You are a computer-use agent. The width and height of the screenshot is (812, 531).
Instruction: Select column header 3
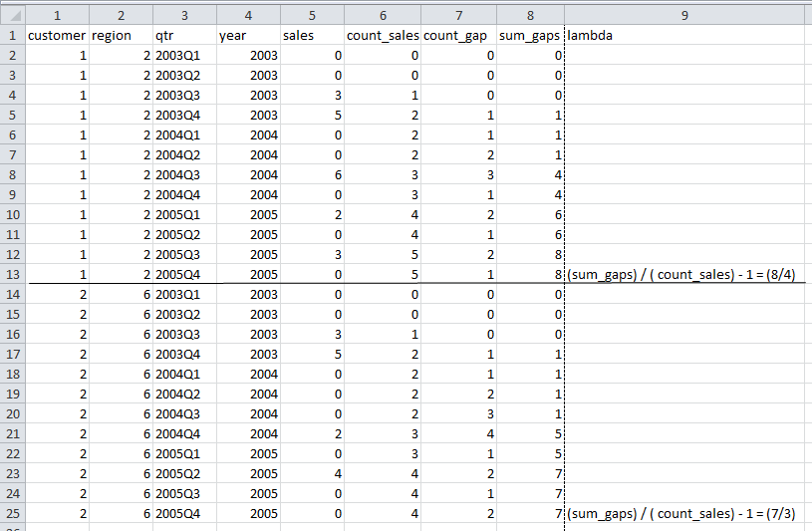[x=185, y=16]
